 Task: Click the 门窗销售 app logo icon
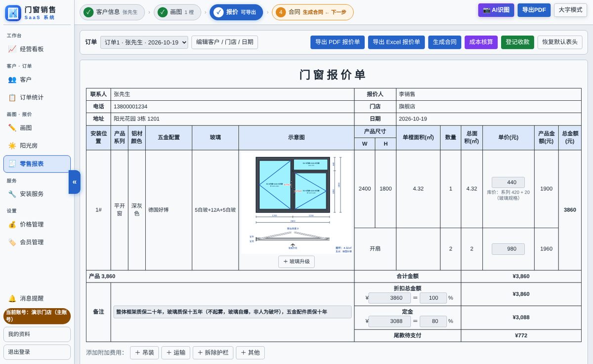pos(13,13)
